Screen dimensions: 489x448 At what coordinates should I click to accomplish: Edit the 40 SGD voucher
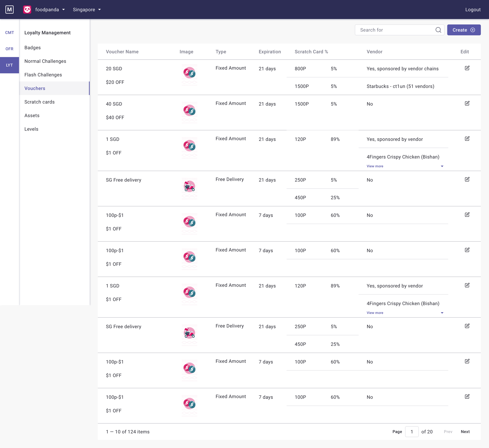[x=467, y=104]
